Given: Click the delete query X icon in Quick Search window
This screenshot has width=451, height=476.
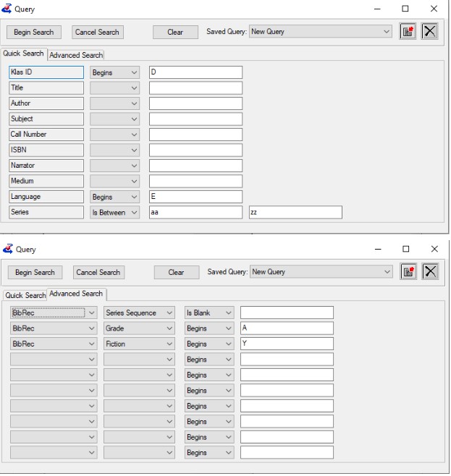Looking at the screenshot, I should (430, 32).
